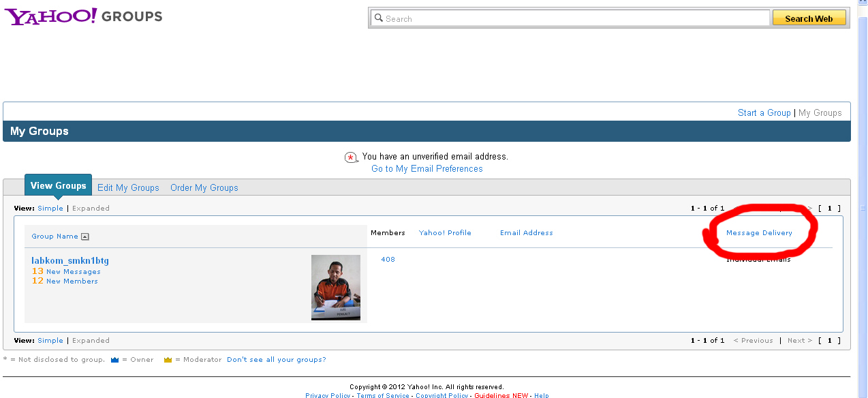Image resolution: width=868 pixels, height=398 pixels.
Task: Open Don't see all your groups? link
Action: [x=277, y=360]
